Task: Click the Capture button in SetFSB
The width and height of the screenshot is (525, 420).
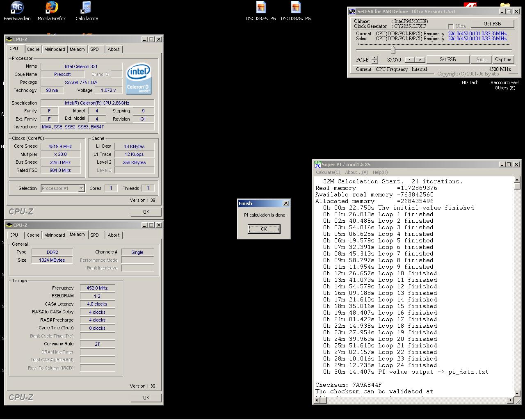Action: [503, 59]
